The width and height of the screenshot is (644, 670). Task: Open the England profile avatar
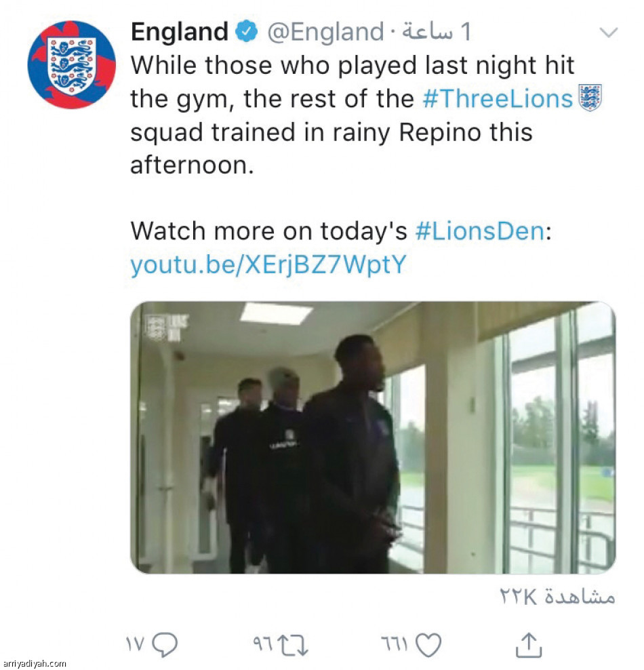(72, 64)
